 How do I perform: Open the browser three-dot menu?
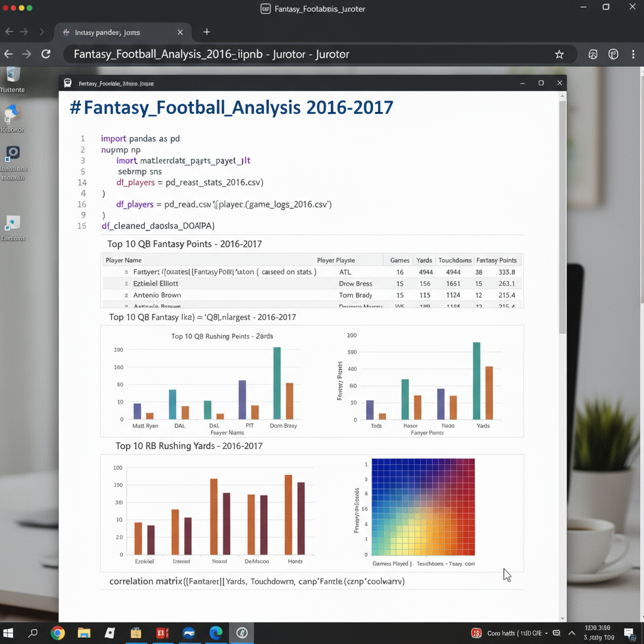coord(633,55)
